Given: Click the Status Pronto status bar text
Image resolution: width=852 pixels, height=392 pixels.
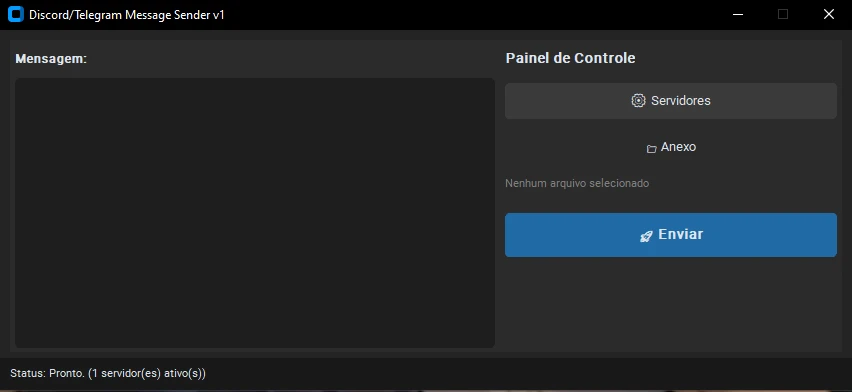Looking at the screenshot, I should point(108,374).
